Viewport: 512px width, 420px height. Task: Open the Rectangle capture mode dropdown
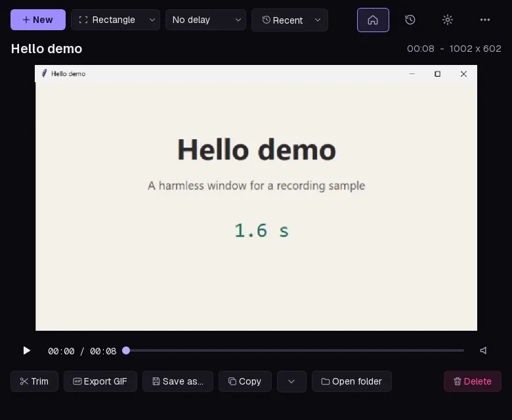pos(116,20)
